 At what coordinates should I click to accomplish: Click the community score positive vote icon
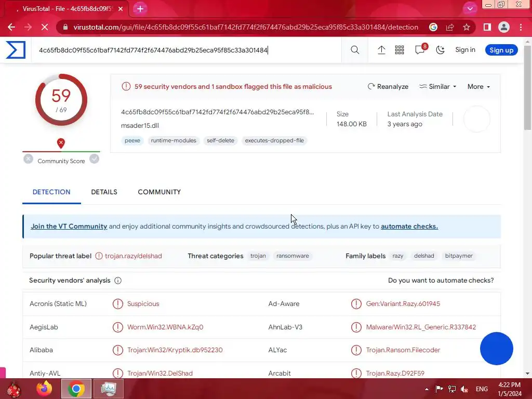95,159
